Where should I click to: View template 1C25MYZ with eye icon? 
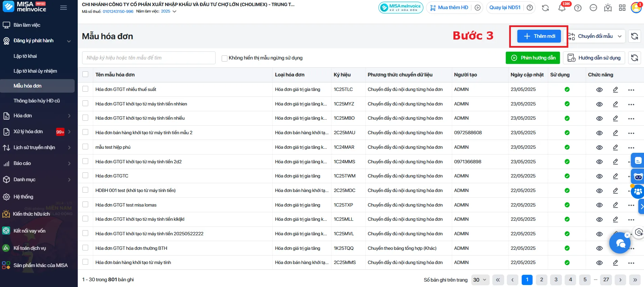point(599,104)
